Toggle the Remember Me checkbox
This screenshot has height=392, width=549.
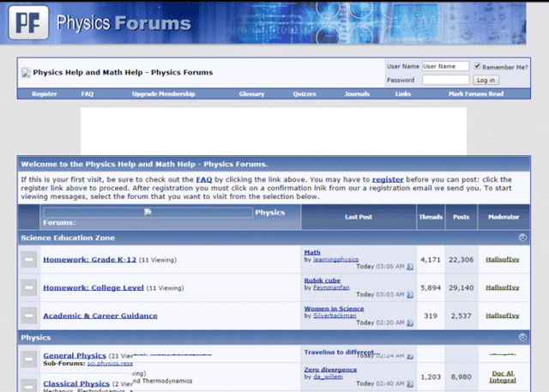click(478, 66)
